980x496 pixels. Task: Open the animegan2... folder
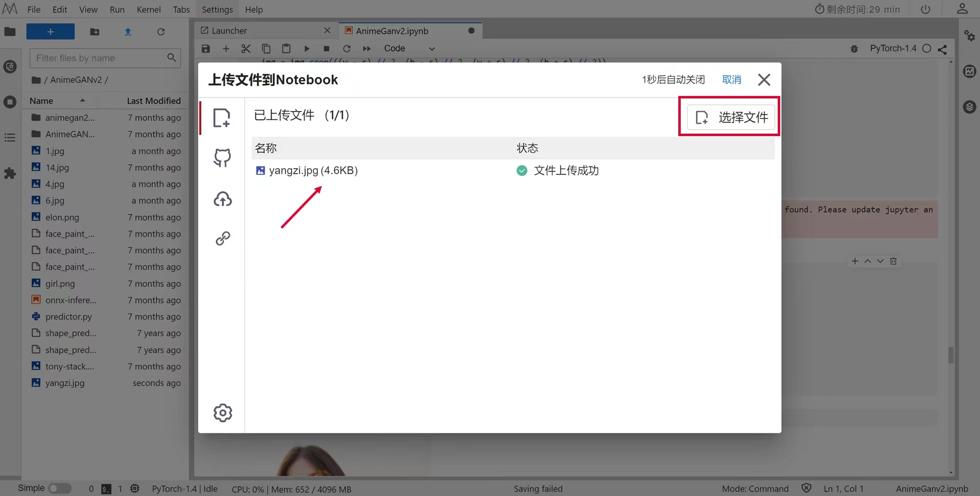click(105, 118)
